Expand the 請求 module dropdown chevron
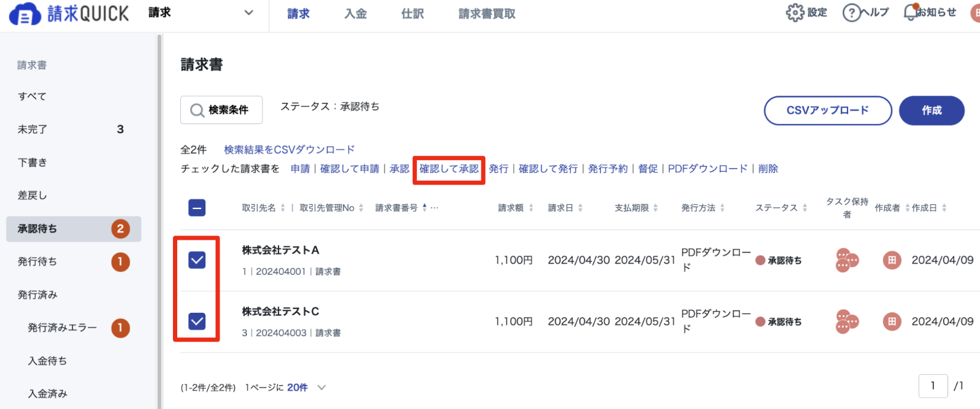The height and width of the screenshot is (409, 980). (248, 13)
